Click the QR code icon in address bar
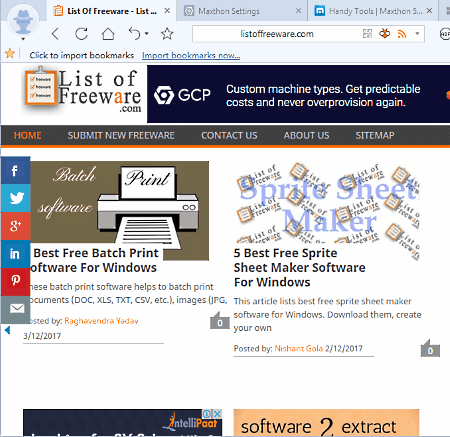 [367, 34]
